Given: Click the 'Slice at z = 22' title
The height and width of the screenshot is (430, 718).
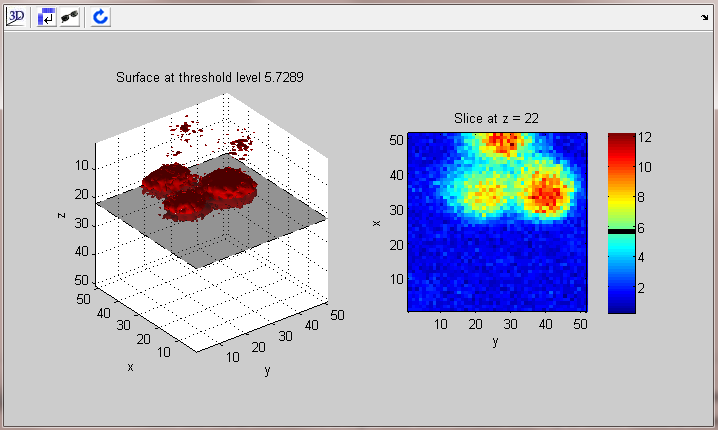Looking at the screenshot, I should tap(497, 118).
